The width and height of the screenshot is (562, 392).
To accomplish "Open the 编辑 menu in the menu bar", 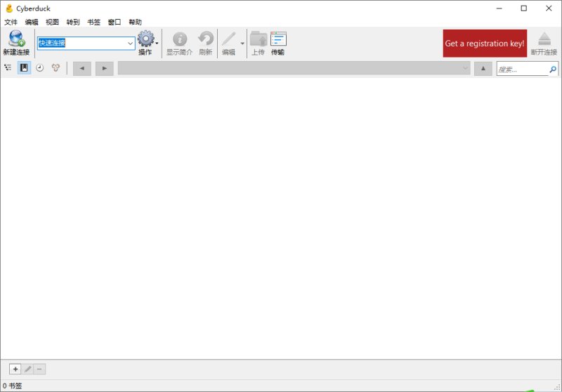I will point(32,22).
